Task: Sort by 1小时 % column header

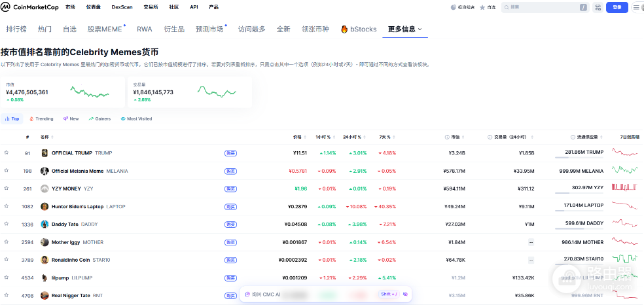Action: pyautogui.click(x=326, y=137)
